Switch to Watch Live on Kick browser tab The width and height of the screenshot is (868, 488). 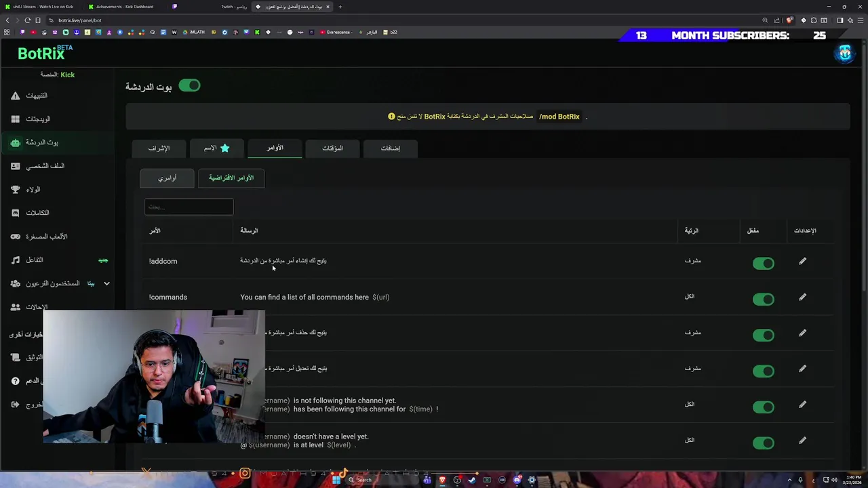click(42, 7)
